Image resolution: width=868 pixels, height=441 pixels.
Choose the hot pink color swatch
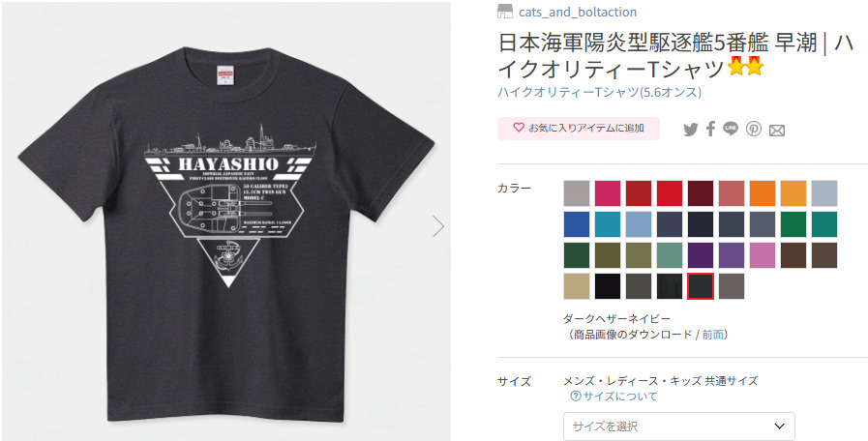[x=608, y=193]
